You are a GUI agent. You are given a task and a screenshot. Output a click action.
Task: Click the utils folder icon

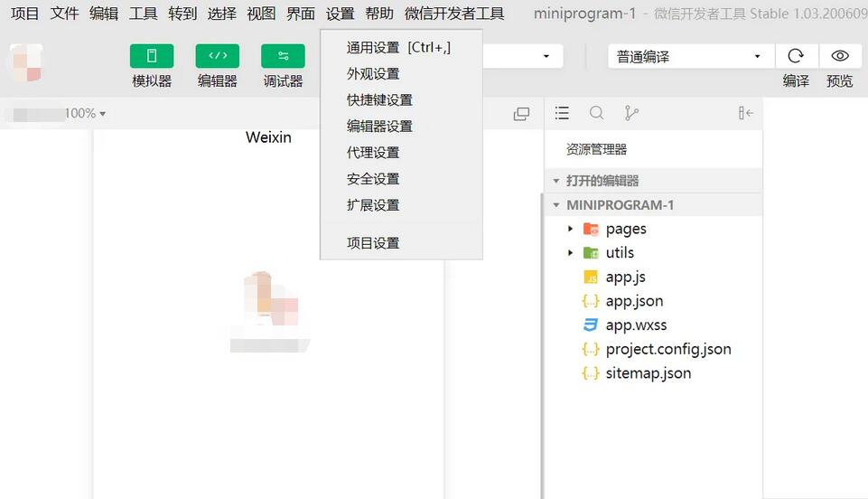coord(591,252)
